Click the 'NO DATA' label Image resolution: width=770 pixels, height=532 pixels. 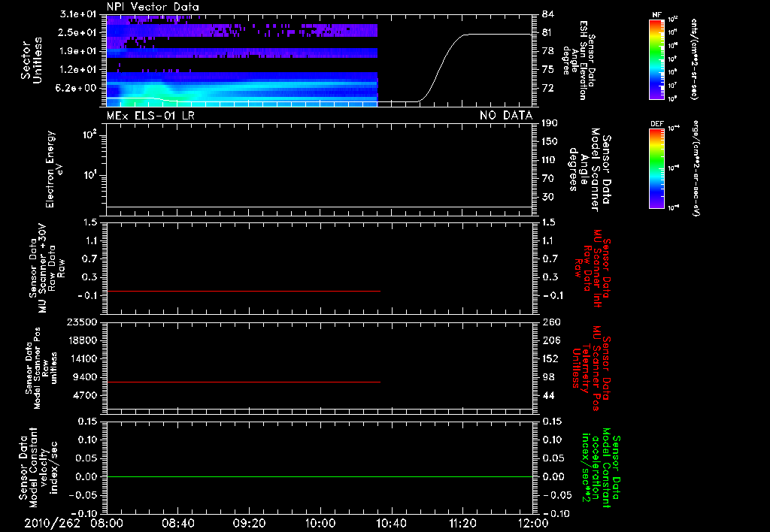point(506,115)
